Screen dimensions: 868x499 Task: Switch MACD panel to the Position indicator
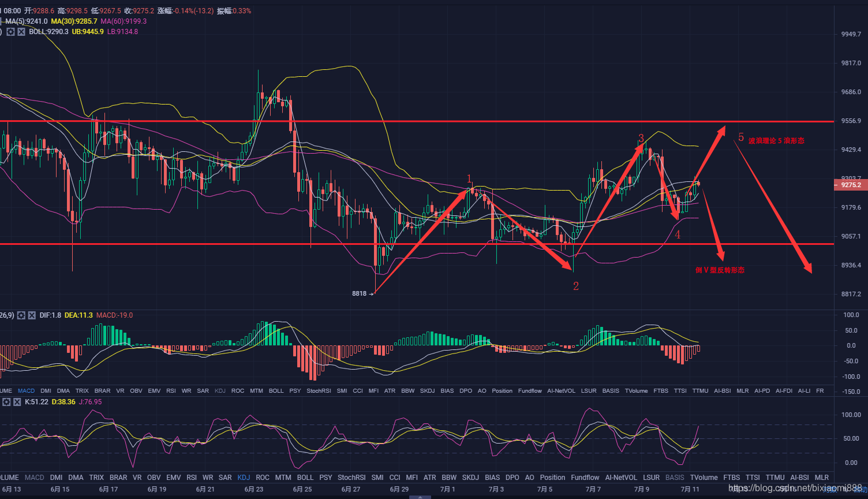coord(502,391)
